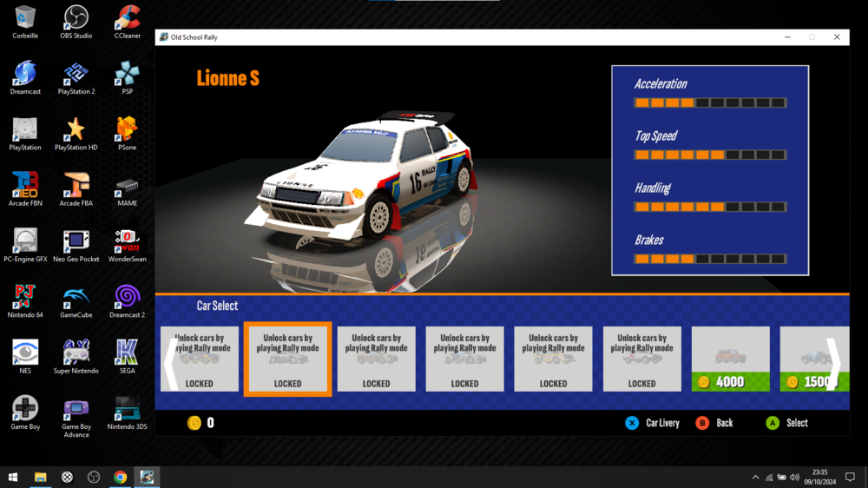The image size is (868, 488).
Task: Select the highlighted locked car thumbnail
Action: tap(287, 359)
